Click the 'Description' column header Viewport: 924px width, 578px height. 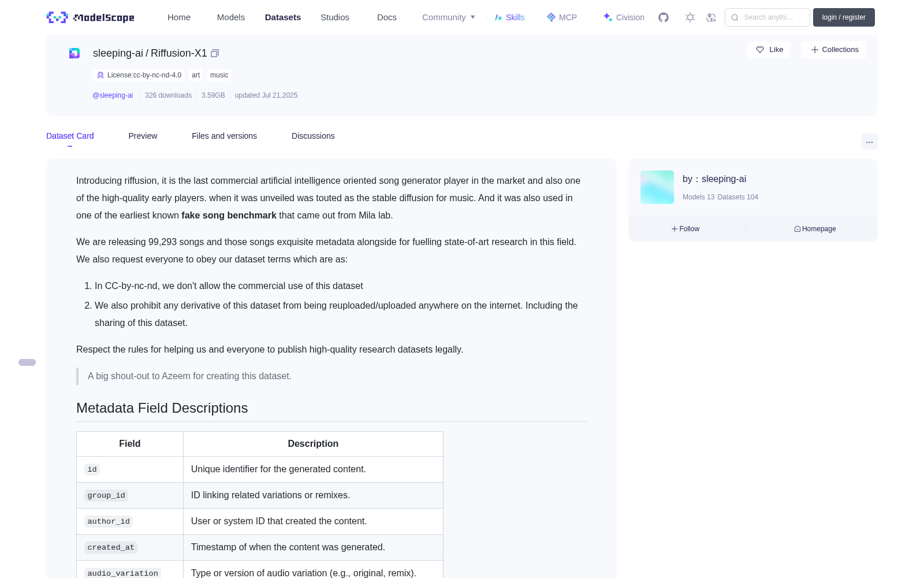[313, 444]
